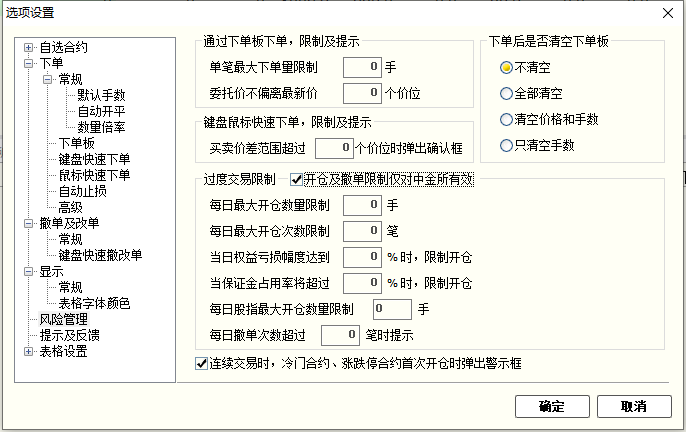Focus the 单笔最大下单量限制 input field
The image size is (686, 432).
pyautogui.click(x=362, y=67)
